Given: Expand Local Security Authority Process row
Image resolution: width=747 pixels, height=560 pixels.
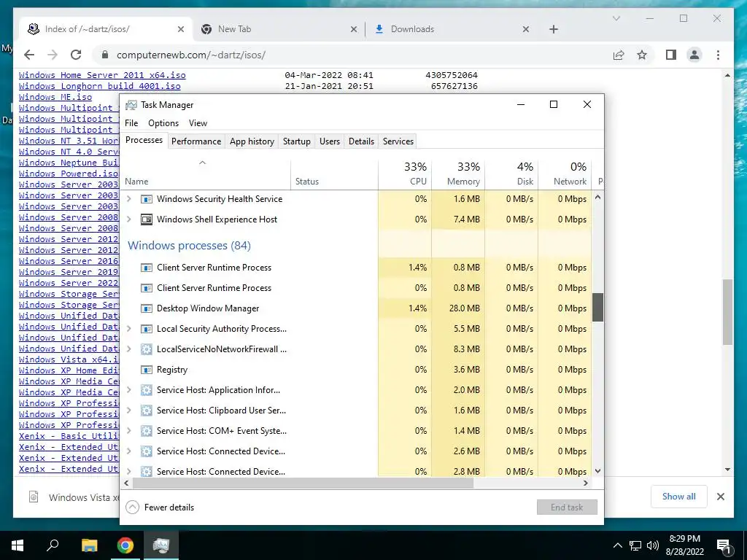Looking at the screenshot, I should pyautogui.click(x=128, y=329).
